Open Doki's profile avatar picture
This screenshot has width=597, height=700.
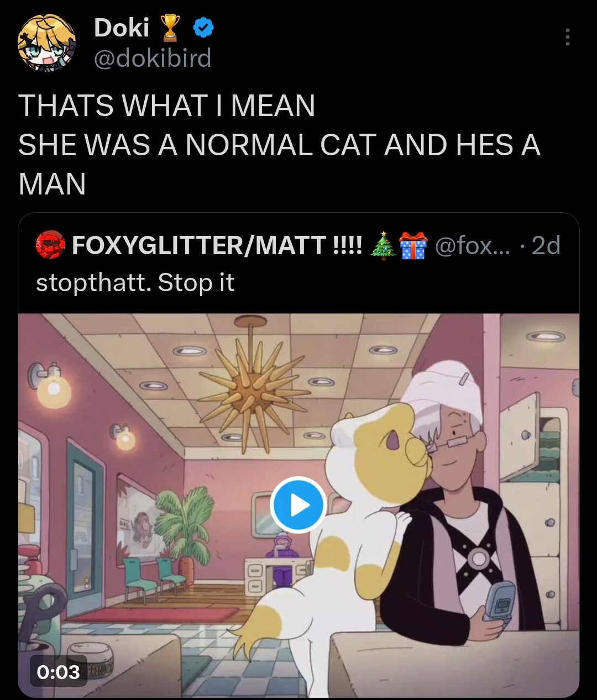point(46,43)
